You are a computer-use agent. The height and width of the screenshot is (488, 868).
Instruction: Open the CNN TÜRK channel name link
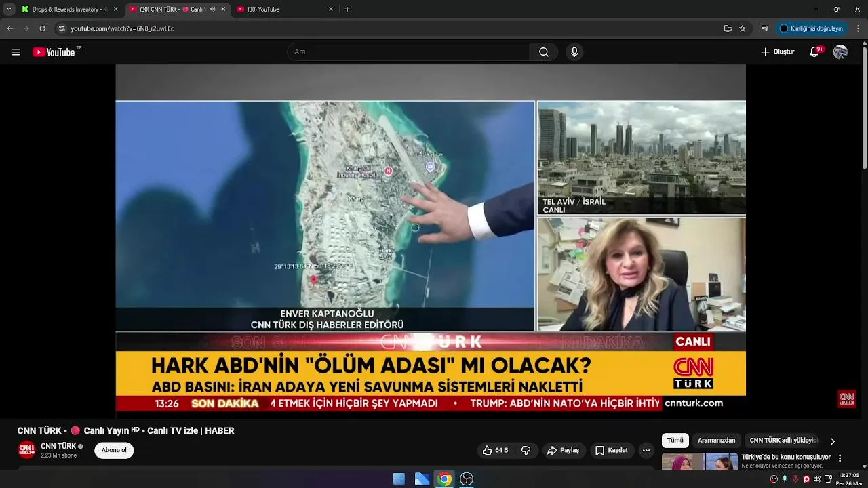58,446
